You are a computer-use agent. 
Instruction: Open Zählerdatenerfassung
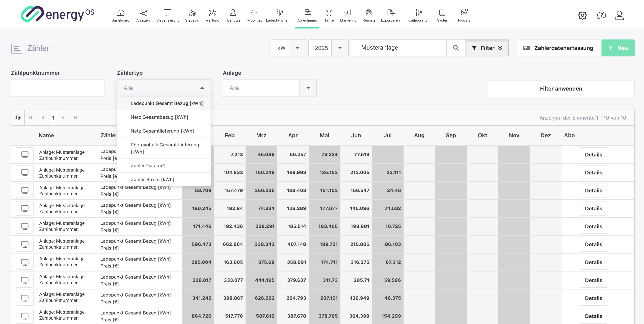click(x=558, y=48)
